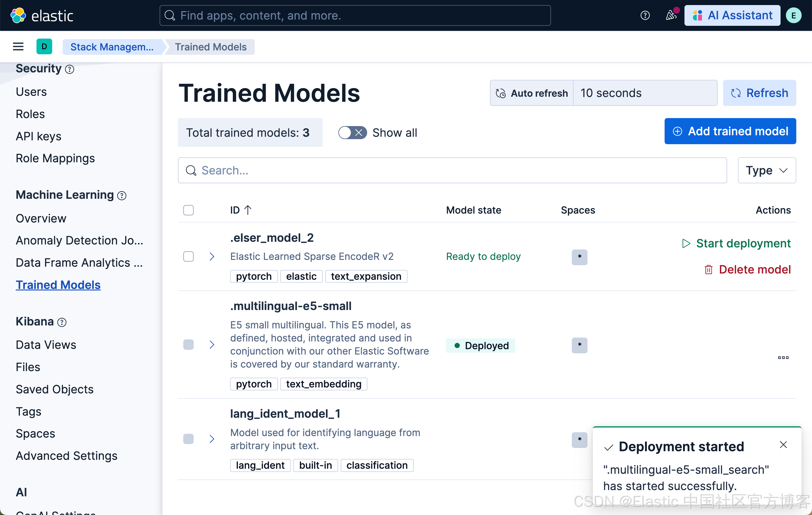Open actions menu for .multilingual-e5-small
This screenshot has height=515, width=812.
point(783,357)
